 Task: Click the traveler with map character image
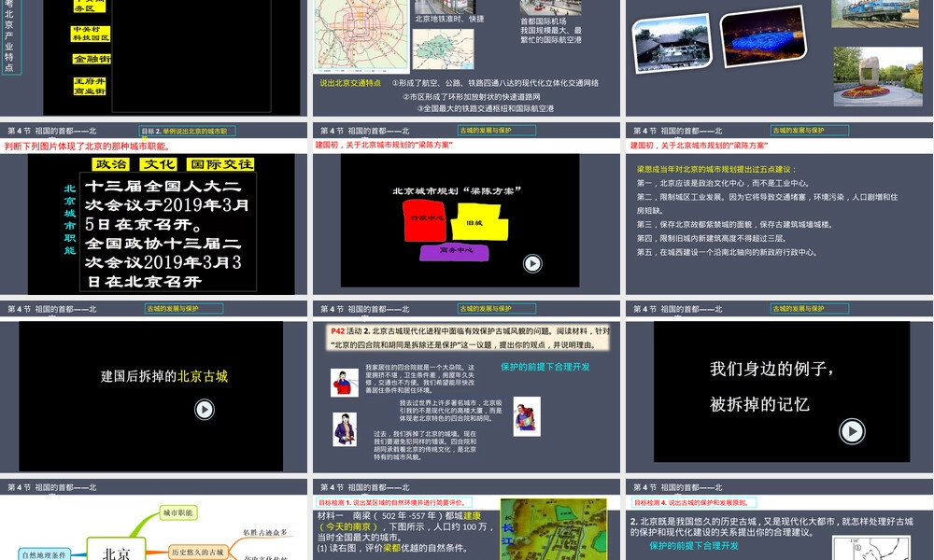[x=527, y=416]
